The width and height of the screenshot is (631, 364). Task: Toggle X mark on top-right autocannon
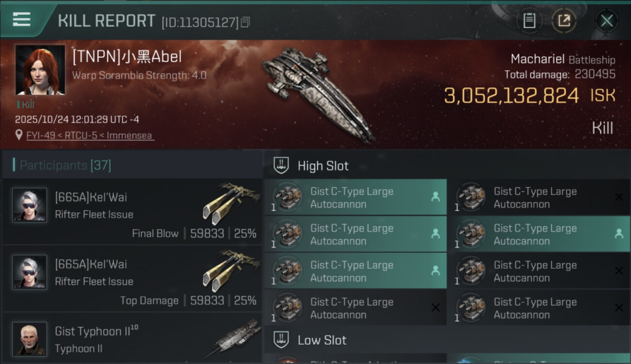pyautogui.click(x=619, y=197)
